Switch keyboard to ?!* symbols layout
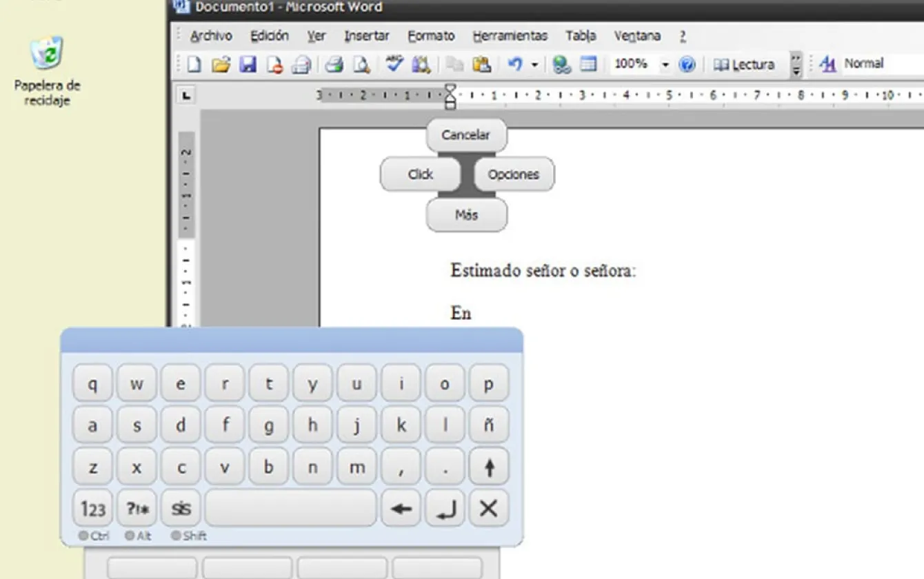 (x=137, y=509)
